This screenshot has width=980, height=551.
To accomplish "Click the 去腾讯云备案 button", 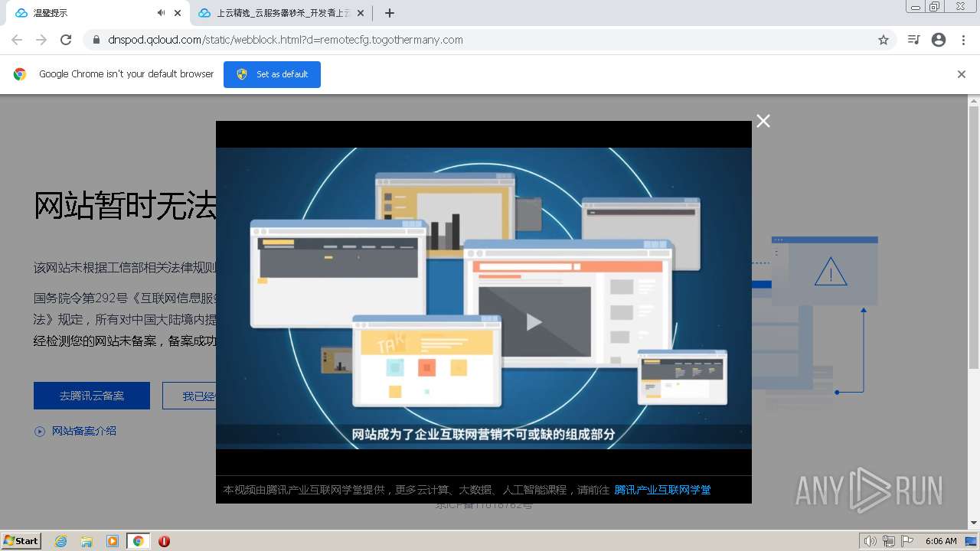I will 92,396.
